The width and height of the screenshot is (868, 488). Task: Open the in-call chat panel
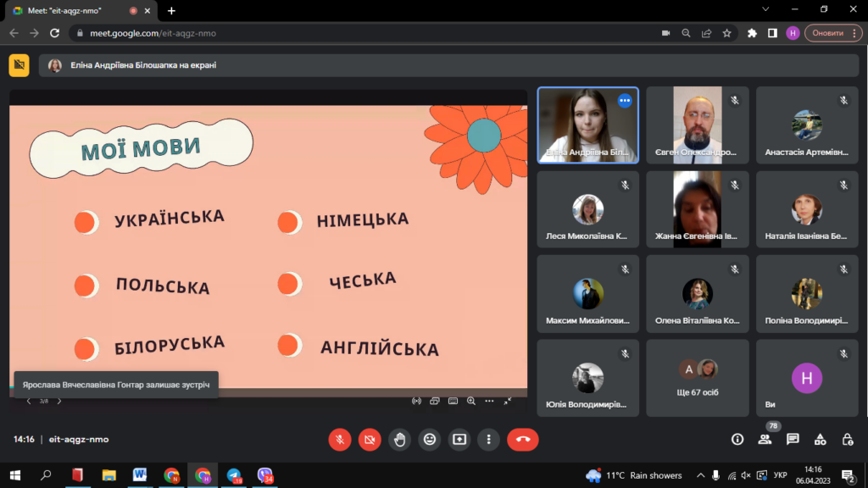pos(793,439)
